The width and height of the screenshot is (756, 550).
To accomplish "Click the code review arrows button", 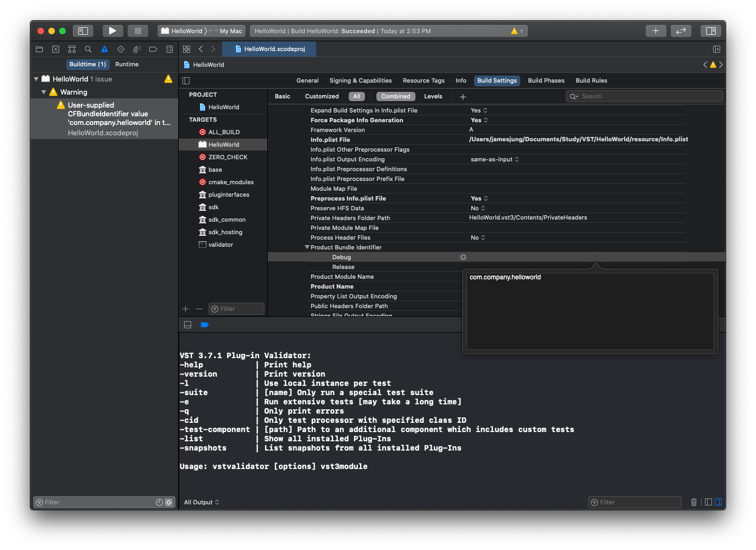I will (x=681, y=31).
